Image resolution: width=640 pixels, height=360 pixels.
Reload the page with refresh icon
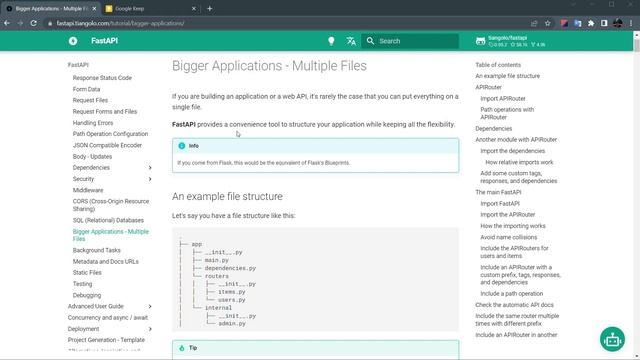pyautogui.click(x=33, y=23)
